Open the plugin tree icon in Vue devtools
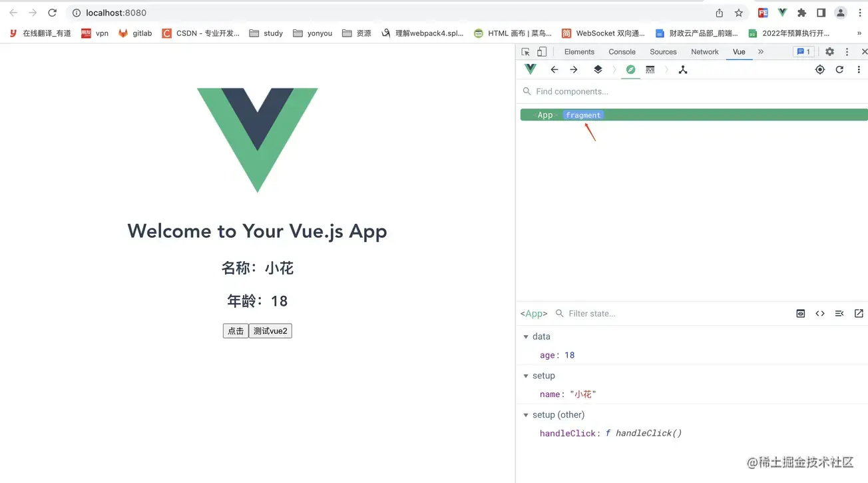Screen dimensions: 868x483 click(683, 69)
